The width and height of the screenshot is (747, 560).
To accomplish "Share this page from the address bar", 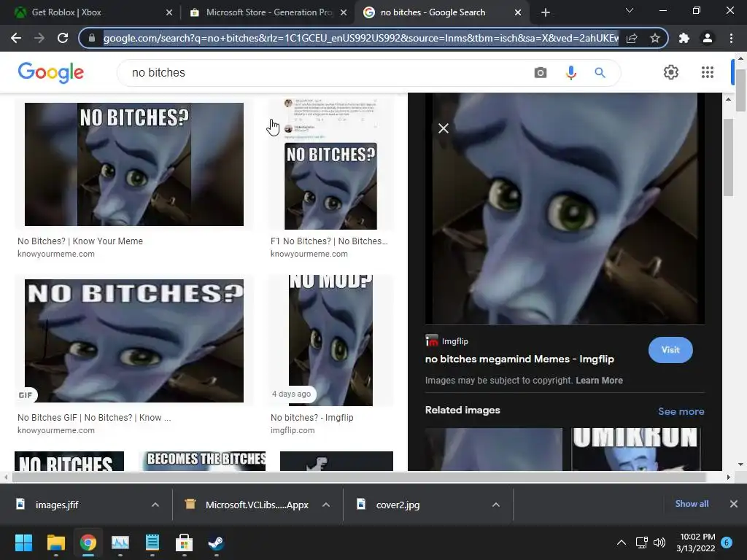I will tap(632, 38).
